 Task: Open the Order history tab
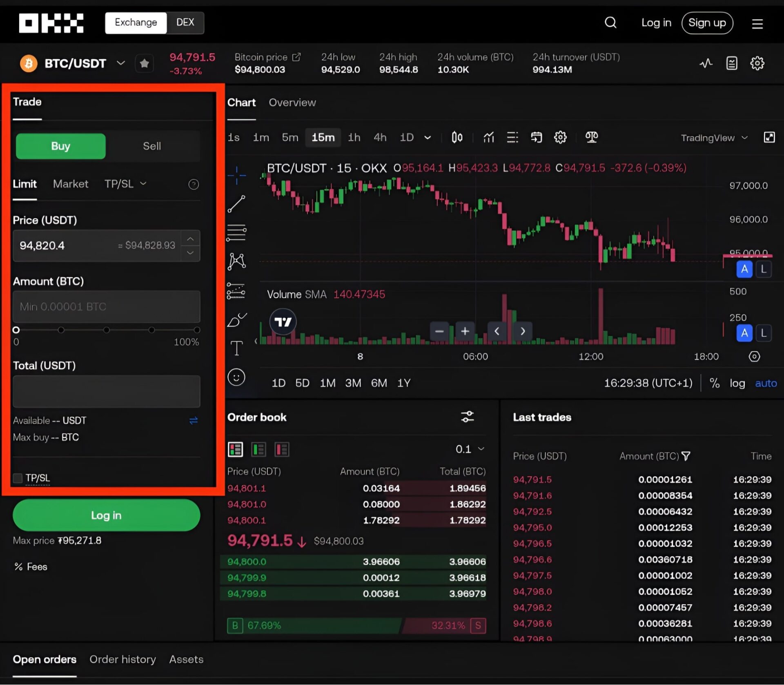tap(122, 659)
